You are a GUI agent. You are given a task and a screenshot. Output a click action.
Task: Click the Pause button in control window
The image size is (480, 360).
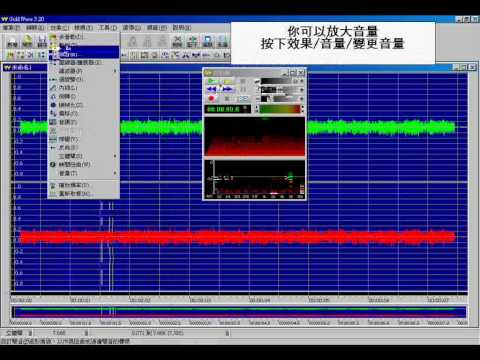pyautogui.click(x=243, y=89)
